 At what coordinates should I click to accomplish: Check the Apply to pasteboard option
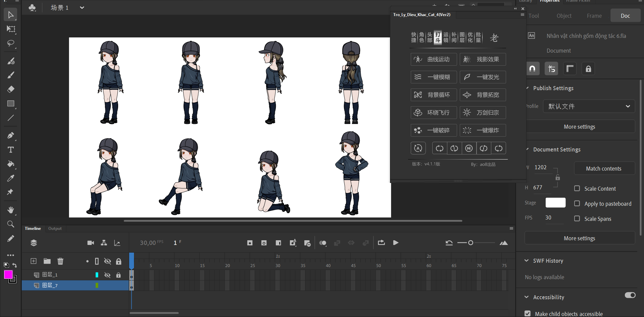[577, 204]
